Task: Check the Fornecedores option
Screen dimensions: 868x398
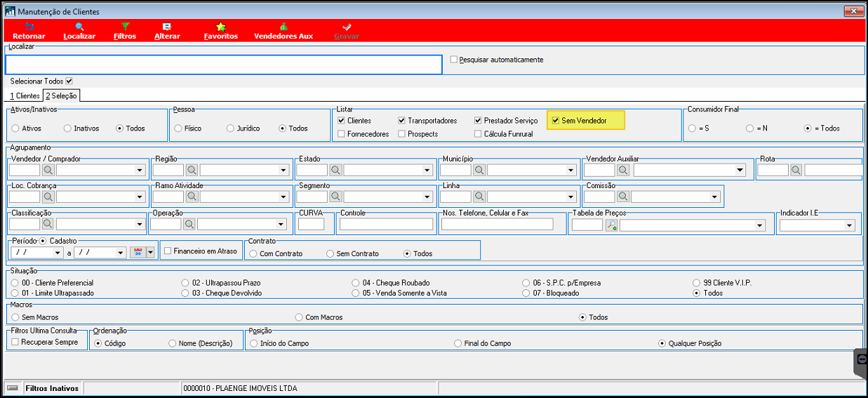Action: [x=341, y=134]
